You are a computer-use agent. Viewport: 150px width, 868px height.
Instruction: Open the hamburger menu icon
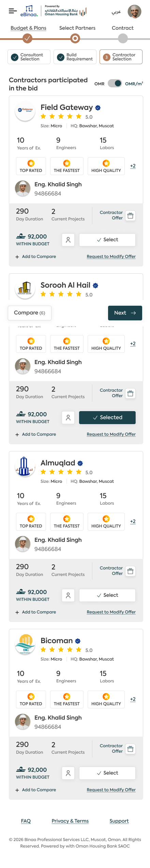point(13,11)
